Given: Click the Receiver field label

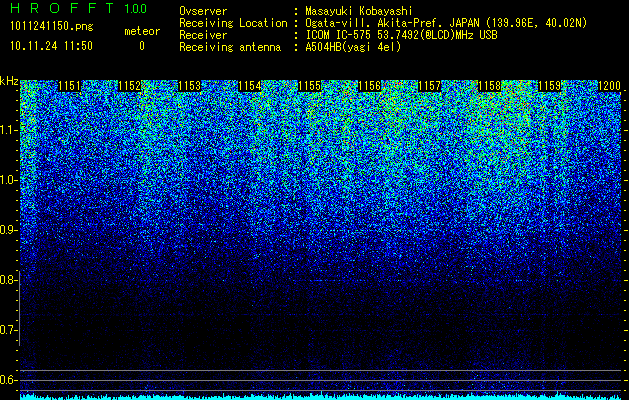Looking at the screenshot, I should coord(203,35).
